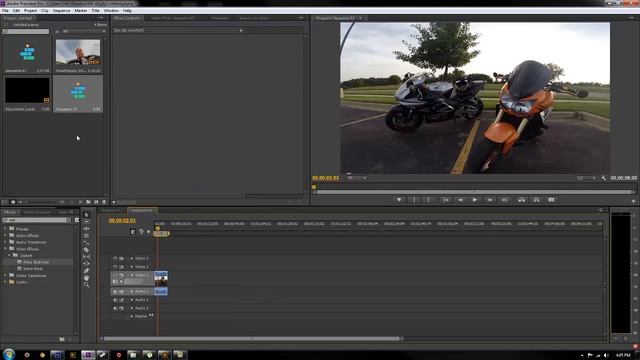640x360 pixels.
Task: Select the Slip tool
Action: [87, 257]
